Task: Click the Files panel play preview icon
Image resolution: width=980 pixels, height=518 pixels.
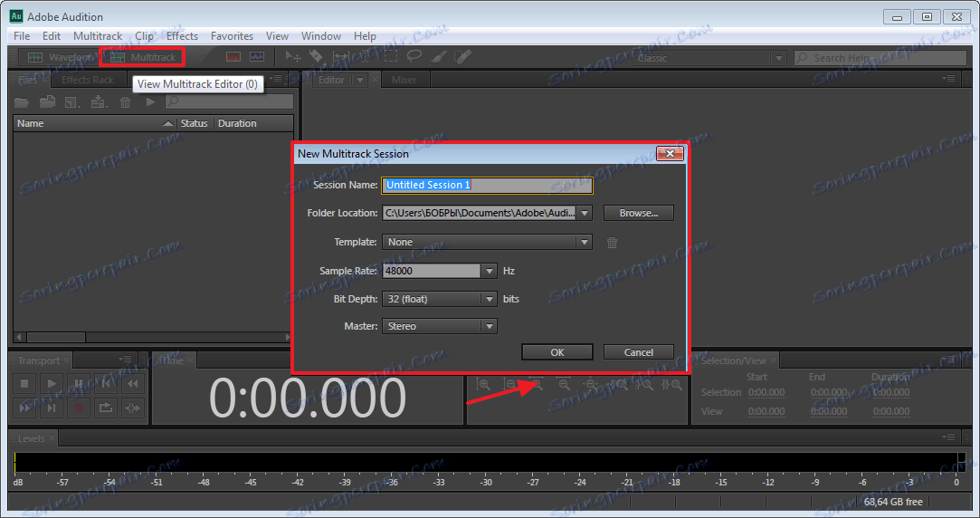Action: click(x=150, y=101)
